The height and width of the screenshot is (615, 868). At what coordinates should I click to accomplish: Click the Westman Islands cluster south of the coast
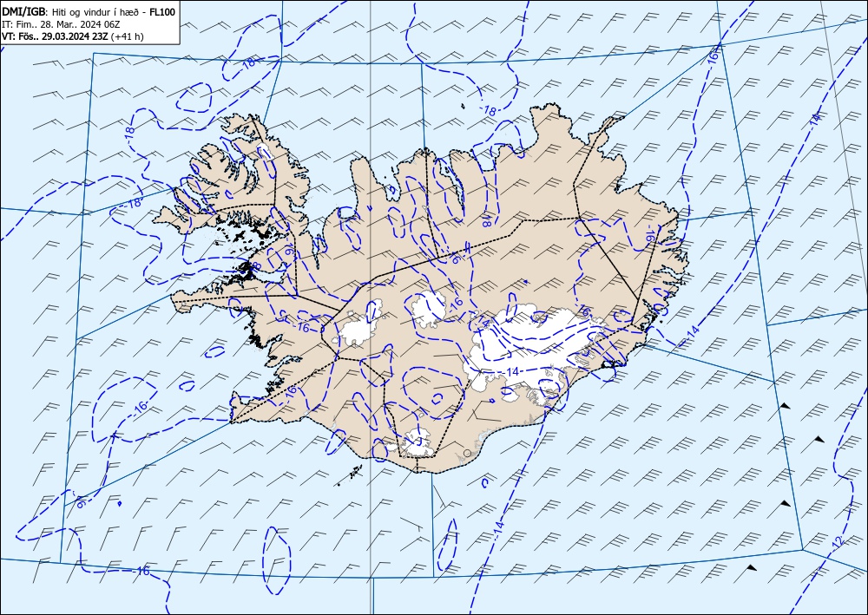click(350, 475)
